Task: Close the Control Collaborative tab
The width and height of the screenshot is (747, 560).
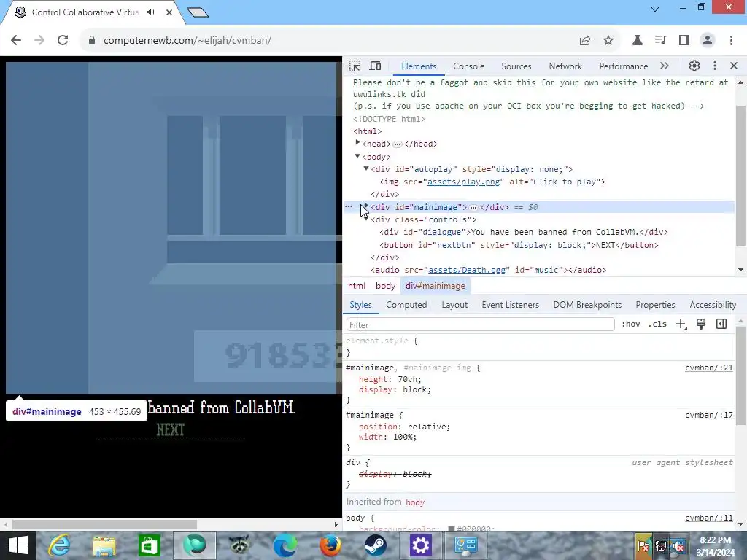Action: (x=169, y=12)
